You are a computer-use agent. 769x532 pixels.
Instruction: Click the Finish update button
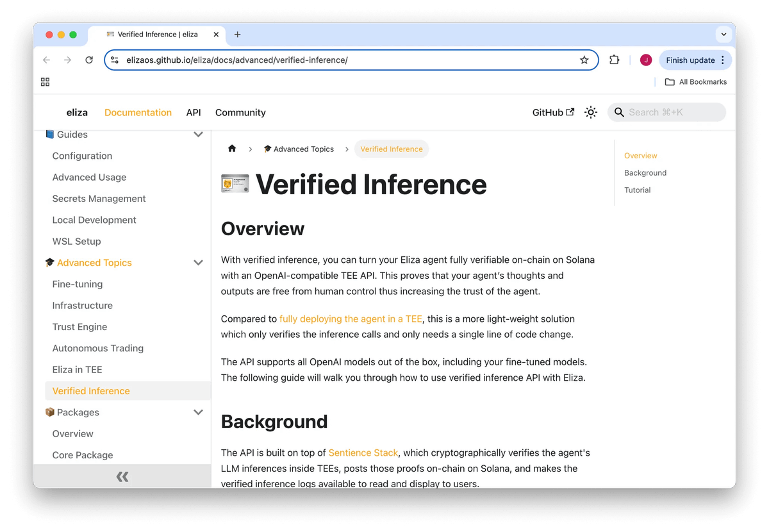690,60
